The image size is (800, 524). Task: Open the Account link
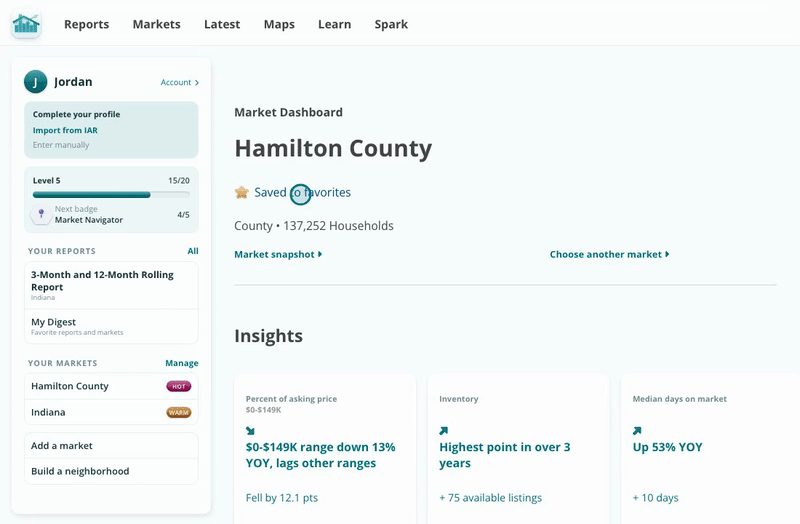180,82
